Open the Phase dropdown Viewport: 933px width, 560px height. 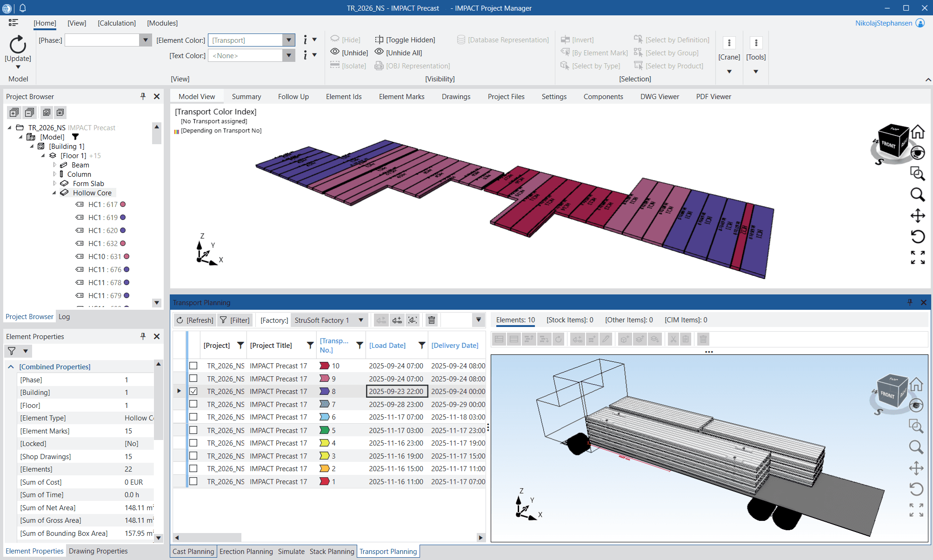coord(146,40)
